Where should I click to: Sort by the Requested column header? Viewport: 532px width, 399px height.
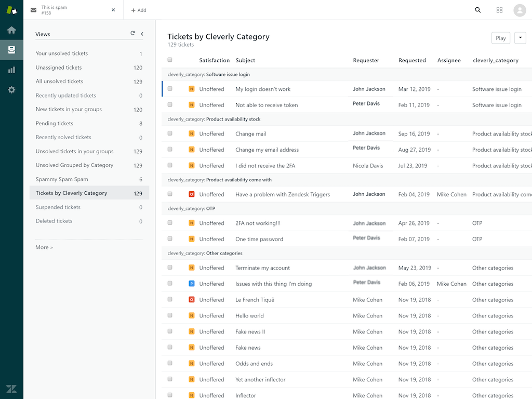[x=412, y=60]
